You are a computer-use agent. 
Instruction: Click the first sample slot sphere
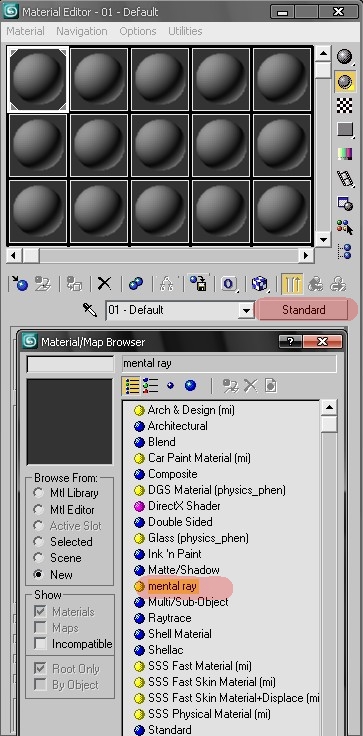pyautogui.click(x=38, y=79)
